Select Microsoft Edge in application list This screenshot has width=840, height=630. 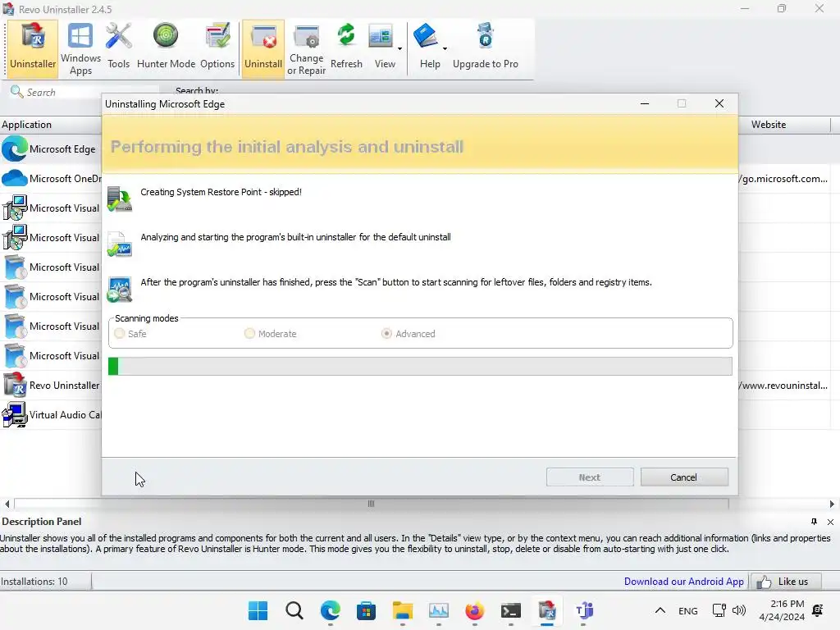tap(51, 149)
